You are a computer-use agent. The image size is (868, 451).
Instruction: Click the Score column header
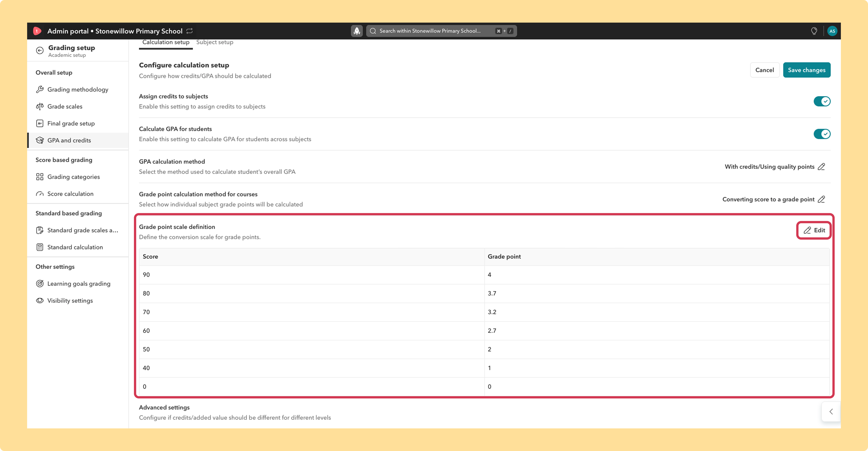312,257
